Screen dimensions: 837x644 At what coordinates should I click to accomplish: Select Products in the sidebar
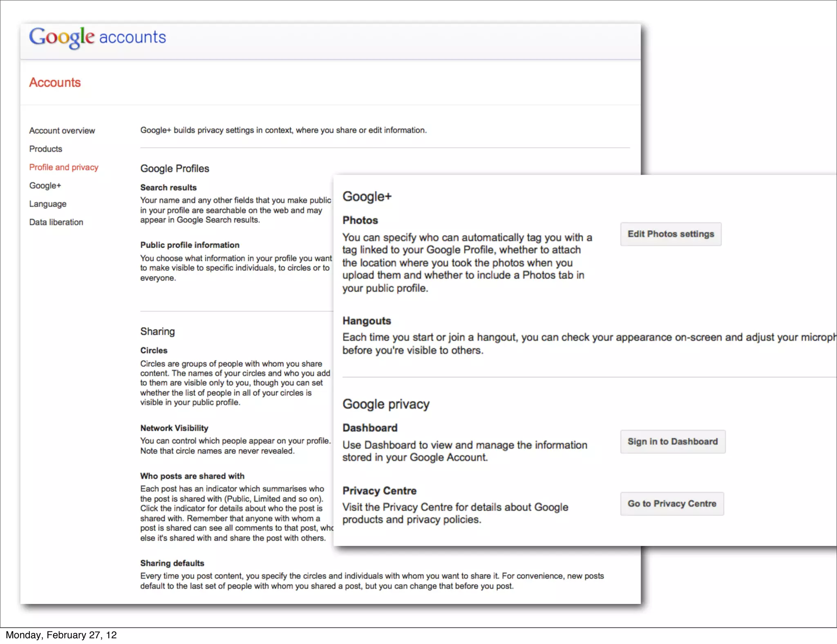[x=45, y=149]
